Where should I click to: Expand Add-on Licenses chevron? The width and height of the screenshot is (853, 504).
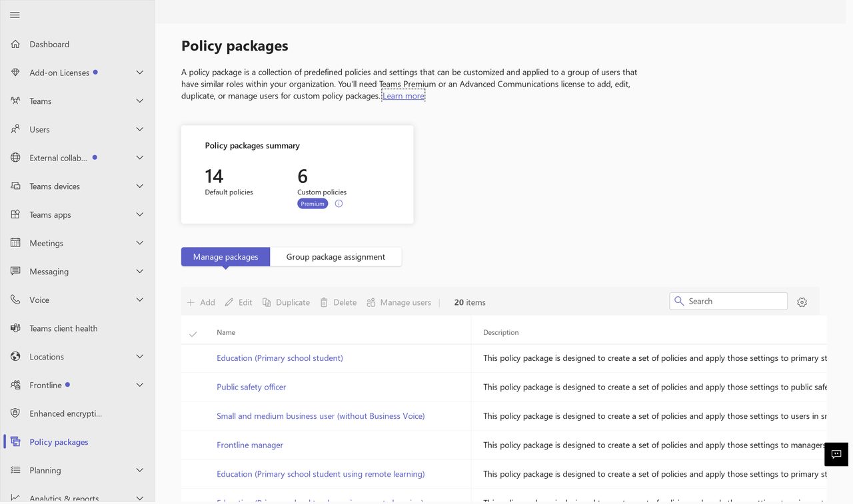(x=140, y=73)
